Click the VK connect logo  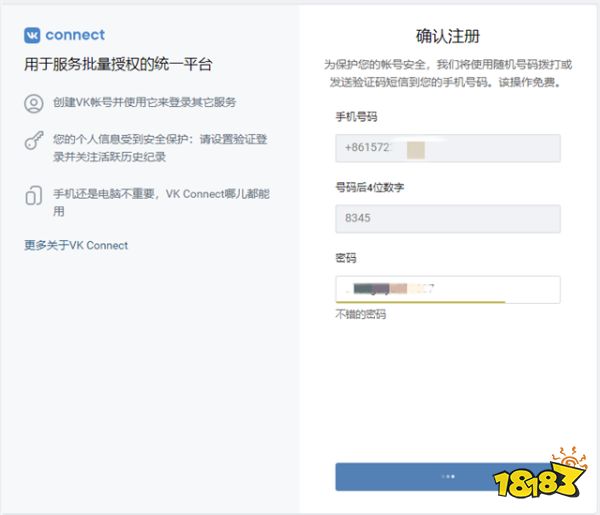point(64,35)
